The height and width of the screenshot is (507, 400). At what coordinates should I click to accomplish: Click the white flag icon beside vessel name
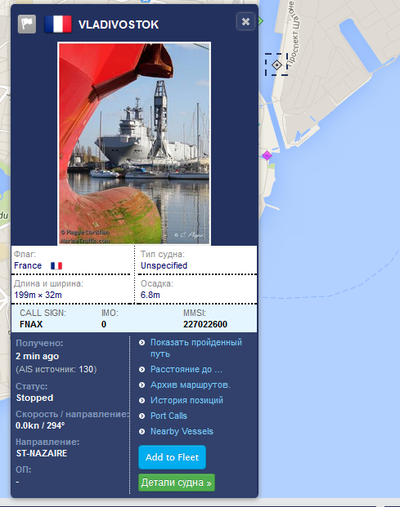27,24
